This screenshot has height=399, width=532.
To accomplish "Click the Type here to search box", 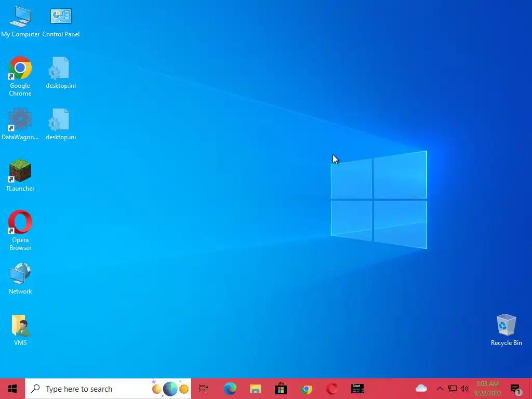I will [108, 389].
